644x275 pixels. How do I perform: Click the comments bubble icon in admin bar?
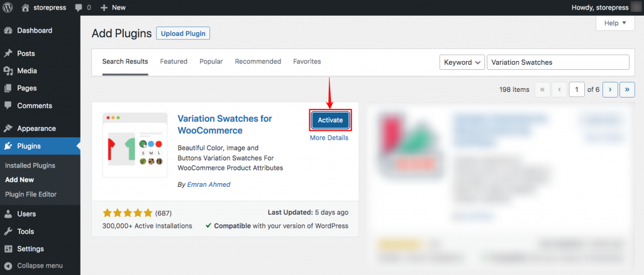(79, 8)
